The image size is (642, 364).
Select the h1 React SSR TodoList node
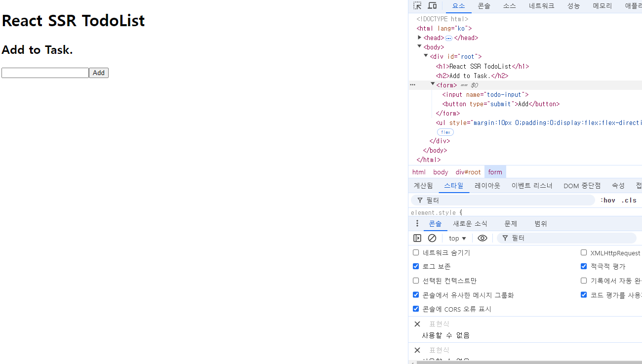point(482,67)
